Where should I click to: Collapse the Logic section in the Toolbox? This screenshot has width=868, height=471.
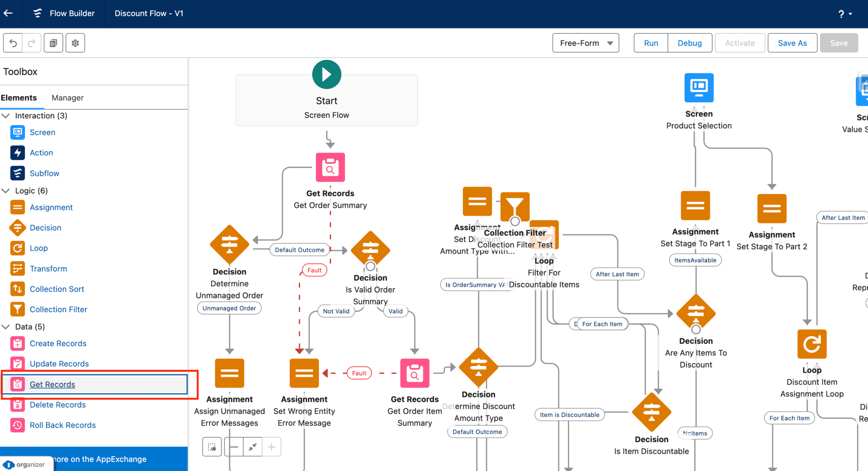pyautogui.click(x=6, y=190)
